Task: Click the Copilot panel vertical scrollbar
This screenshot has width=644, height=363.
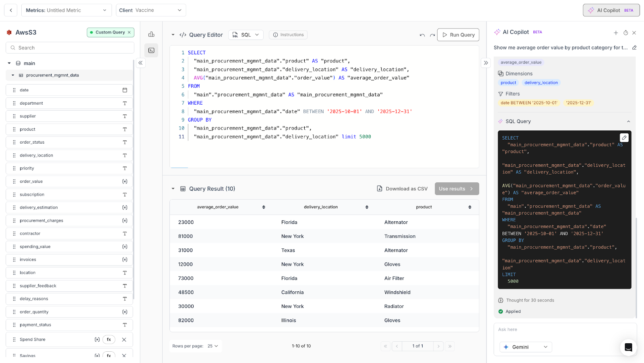Action: tap(636, 268)
